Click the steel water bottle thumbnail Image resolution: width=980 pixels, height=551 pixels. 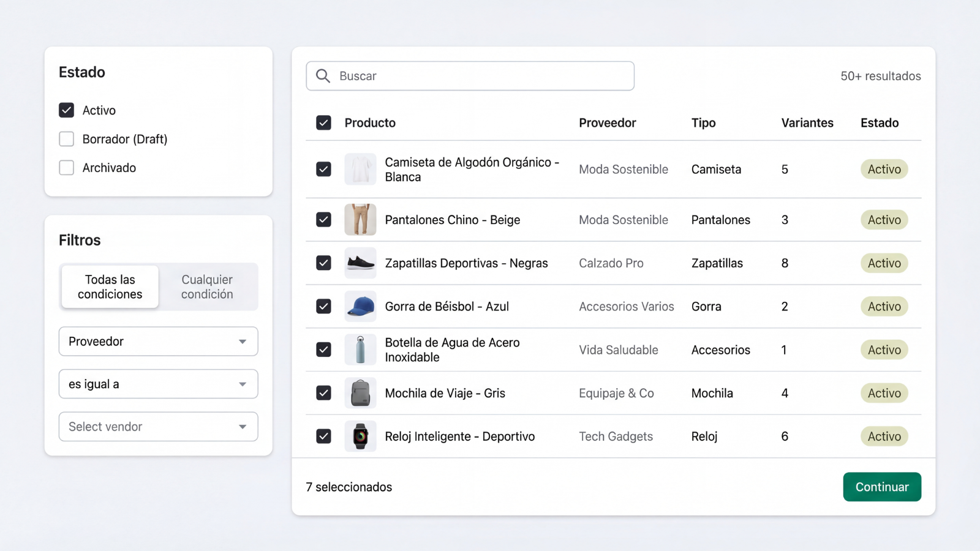pos(361,350)
